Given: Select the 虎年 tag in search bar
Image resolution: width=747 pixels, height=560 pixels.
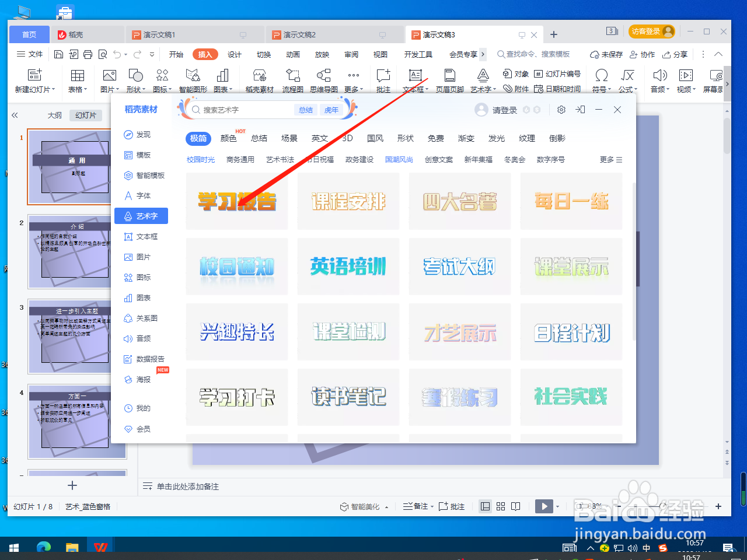Looking at the screenshot, I should [x=331, y=110].
